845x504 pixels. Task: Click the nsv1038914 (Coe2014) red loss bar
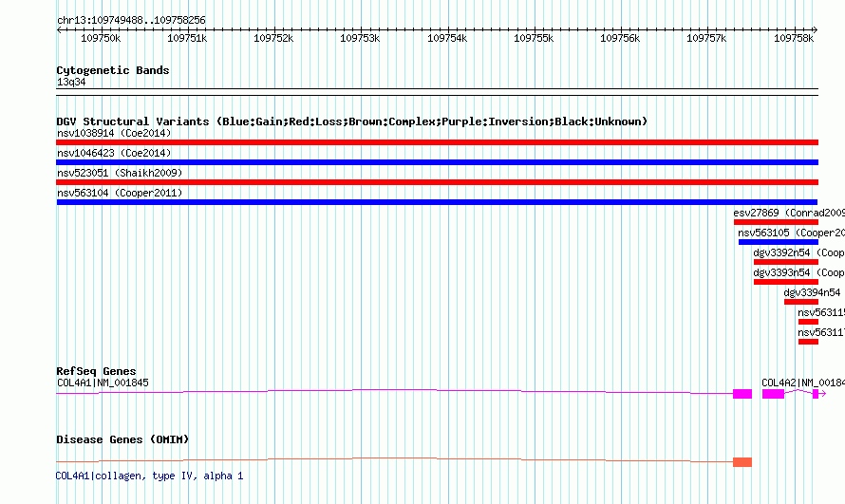(x=437, y=142)
